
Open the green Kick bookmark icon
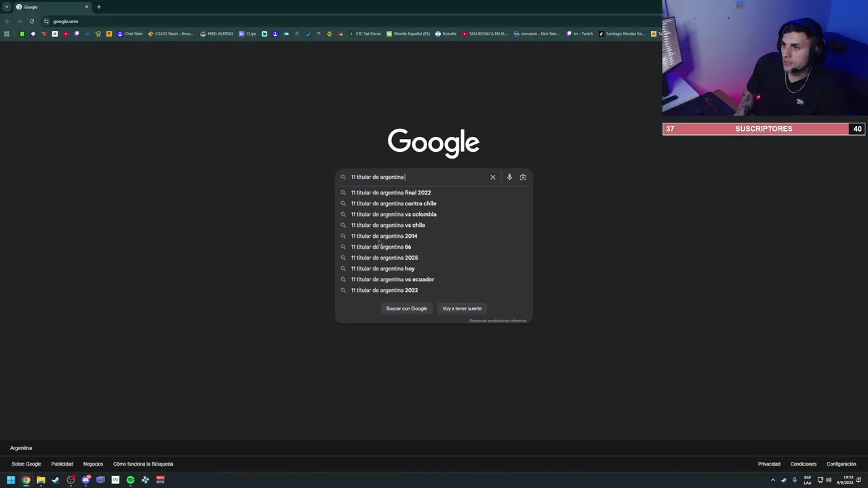point(22,34)
